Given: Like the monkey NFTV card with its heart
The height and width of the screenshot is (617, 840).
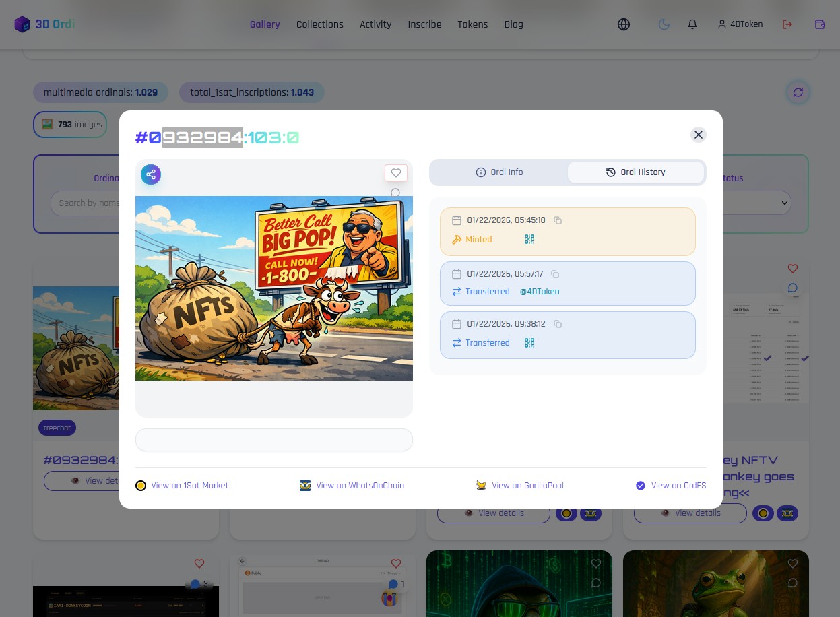Looking at the screenshot, I should coord(793,269).
